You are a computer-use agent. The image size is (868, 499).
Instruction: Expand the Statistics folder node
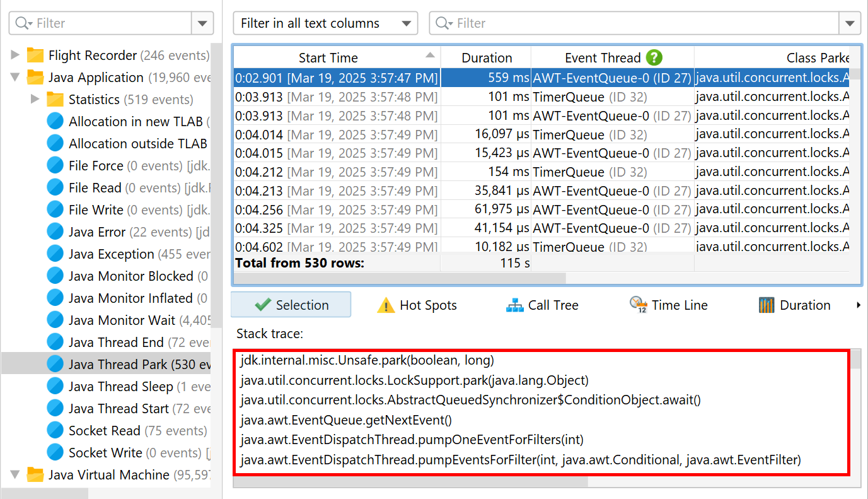[x=36, y=100]
